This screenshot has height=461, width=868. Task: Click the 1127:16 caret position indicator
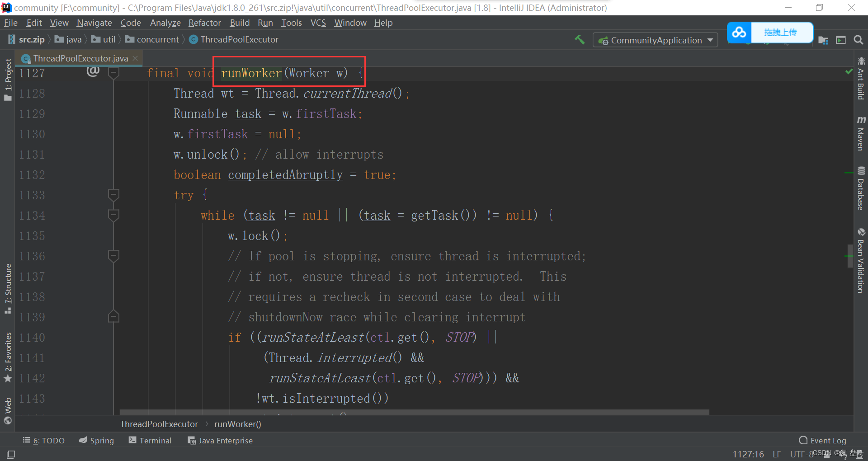point(748,454)
